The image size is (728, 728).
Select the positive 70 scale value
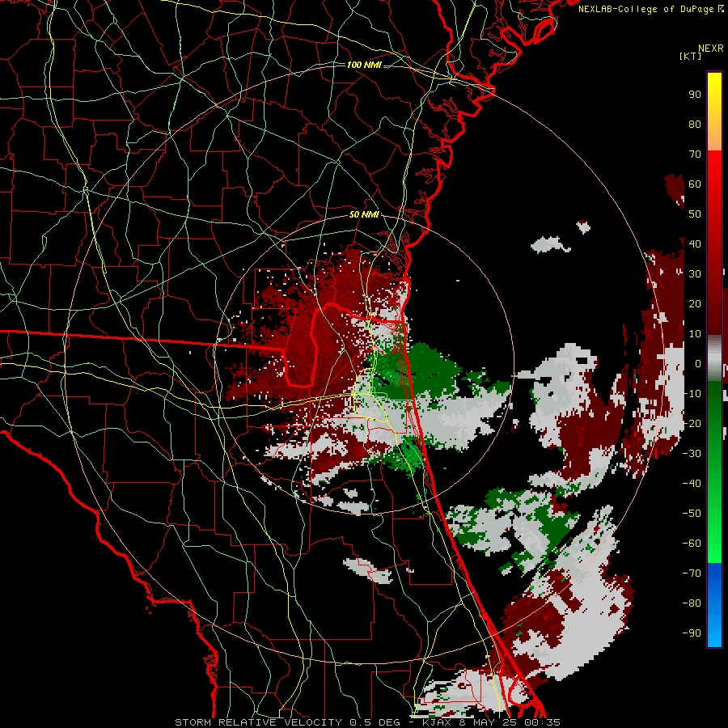(695, 154)
